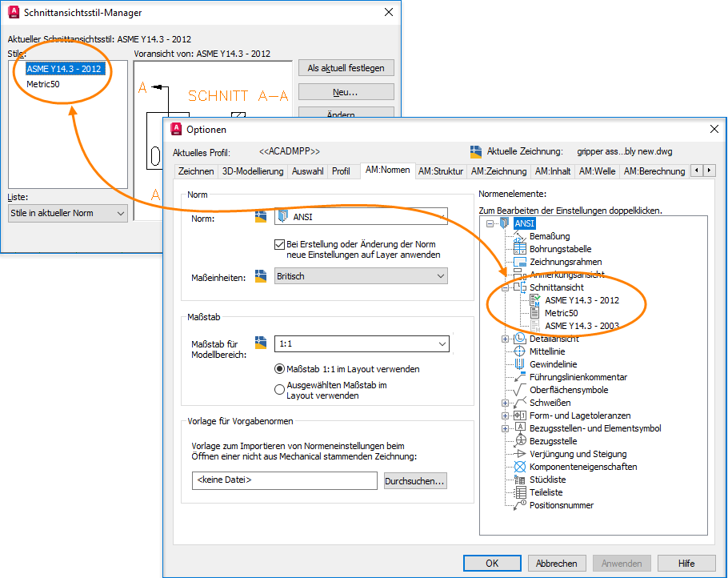Expand the Detailansicht node
Viewport: 728px width, 578px height.
[x=505, y=339]
